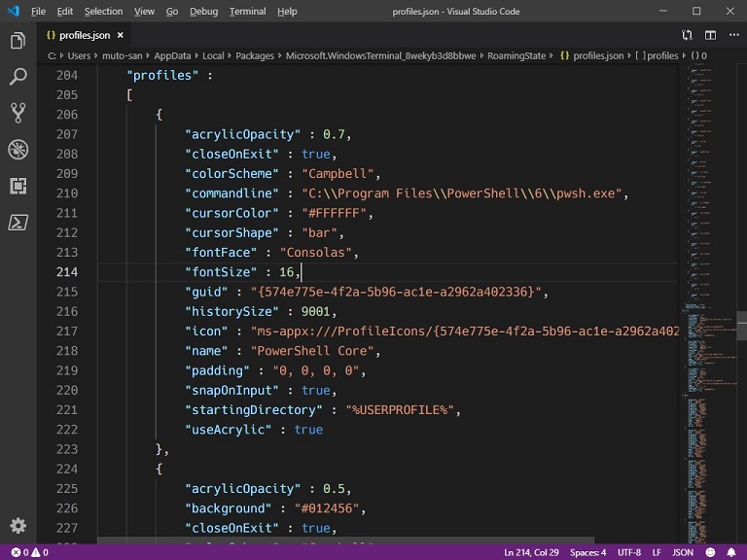The image size is (747, 560).
Task: Open the Edit menu
Action: (65, 11)
